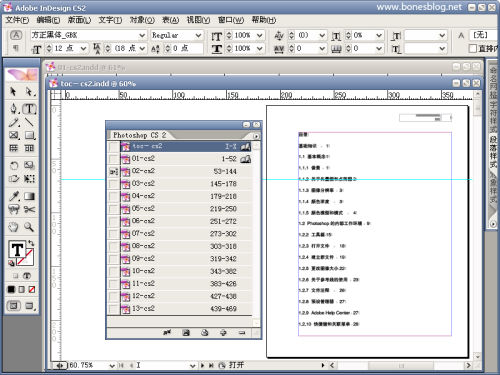The image size is (500, 375).
Task: Open the 编辑(E) menu
Action: pyautogui.click(x=48, y=20)
